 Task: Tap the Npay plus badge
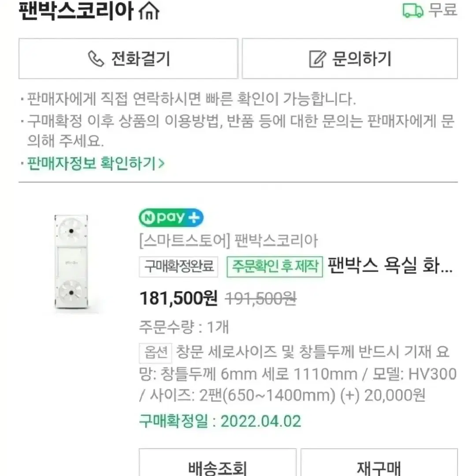(171, 217)
